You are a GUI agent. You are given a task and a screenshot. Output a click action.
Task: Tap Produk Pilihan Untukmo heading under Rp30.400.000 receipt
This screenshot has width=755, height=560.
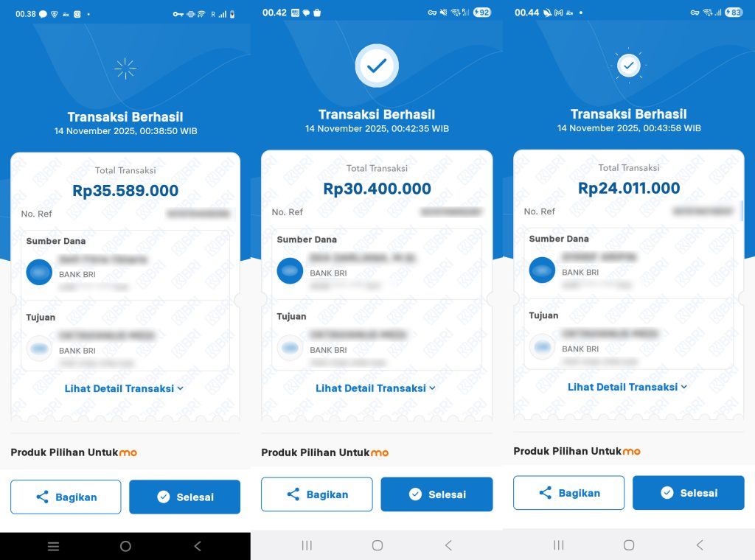tap(325, 452)
